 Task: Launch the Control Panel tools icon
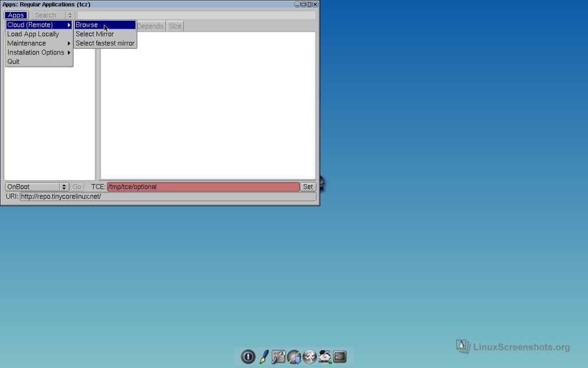coord(278,356)
